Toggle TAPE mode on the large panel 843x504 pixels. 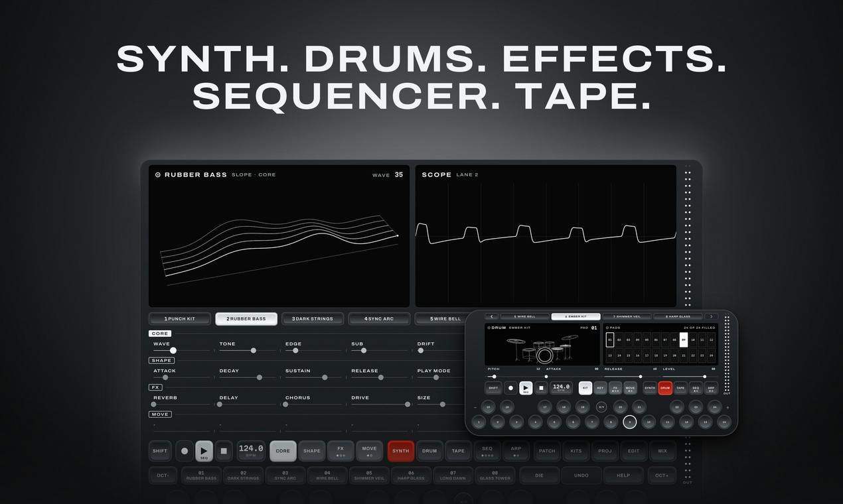[x=458, y=451]
